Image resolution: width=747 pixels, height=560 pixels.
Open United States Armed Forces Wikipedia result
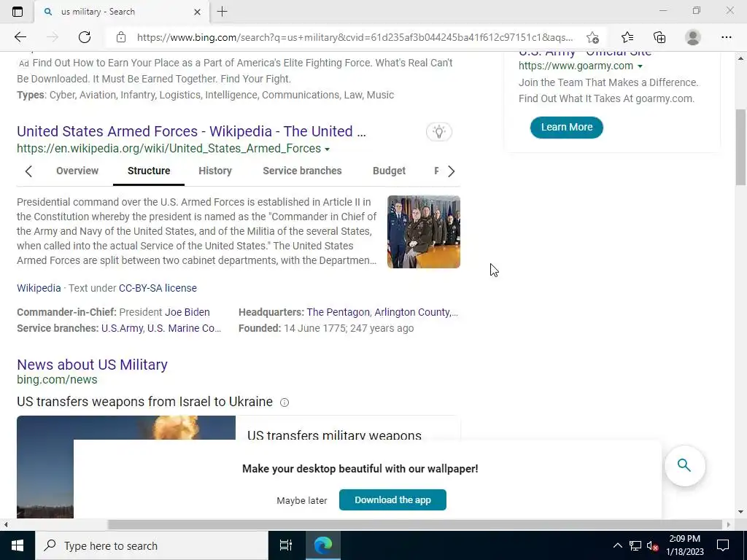192,131
